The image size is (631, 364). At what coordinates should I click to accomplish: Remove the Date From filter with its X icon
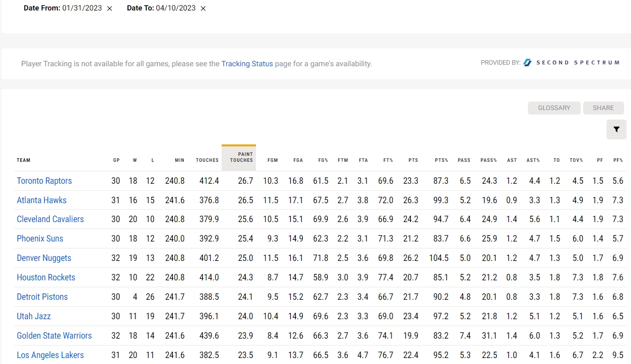110,8
